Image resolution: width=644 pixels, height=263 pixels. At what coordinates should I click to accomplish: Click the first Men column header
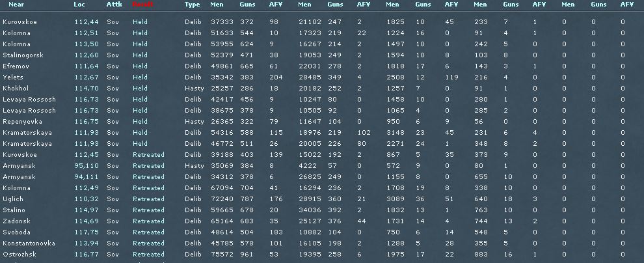tap(217, 5)
